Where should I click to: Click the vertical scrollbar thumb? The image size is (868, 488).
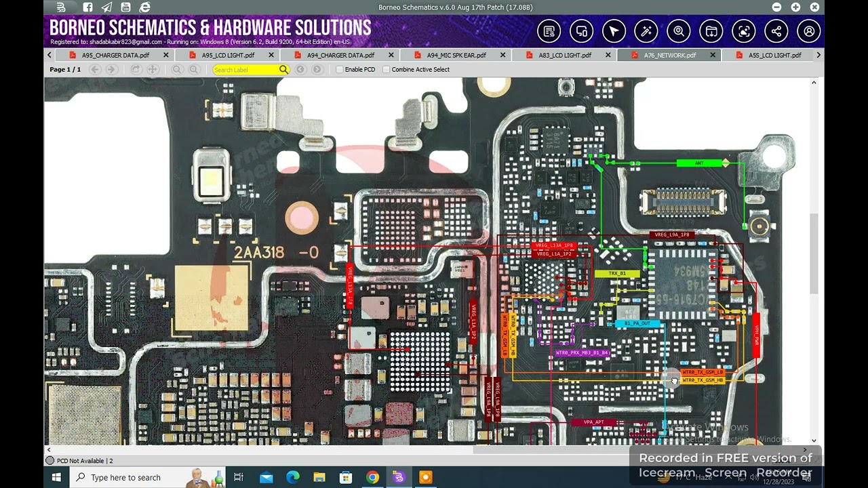pos(814,253)
